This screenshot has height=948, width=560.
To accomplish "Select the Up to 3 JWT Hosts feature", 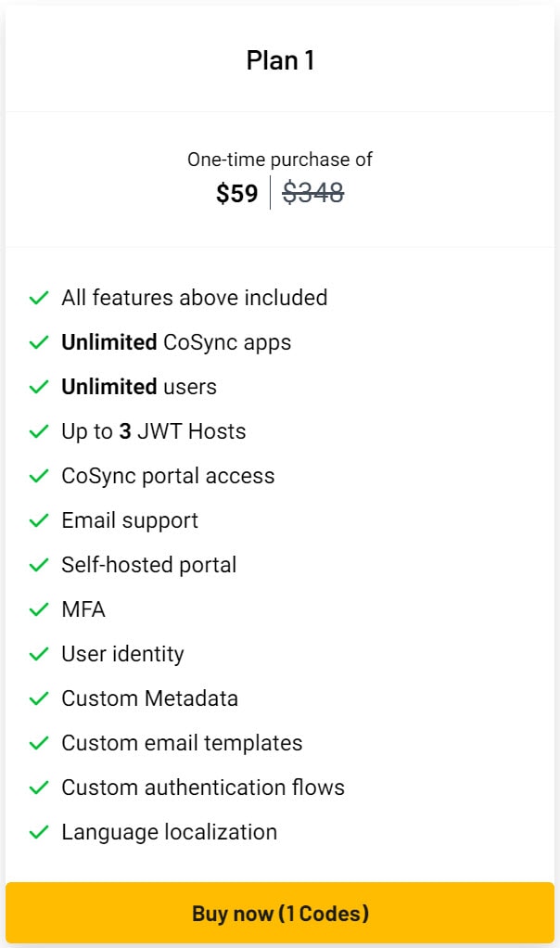I will (152, 431).
